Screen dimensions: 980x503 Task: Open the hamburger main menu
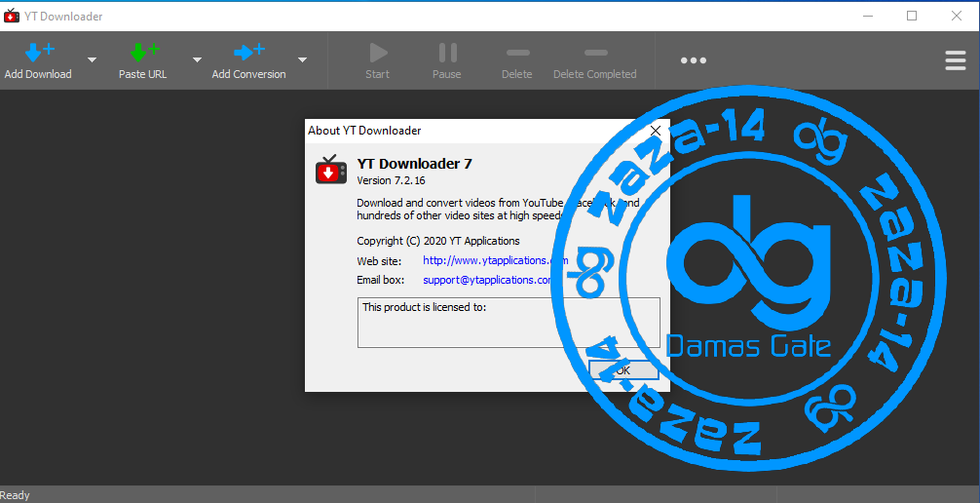click(x=956, y=60)
